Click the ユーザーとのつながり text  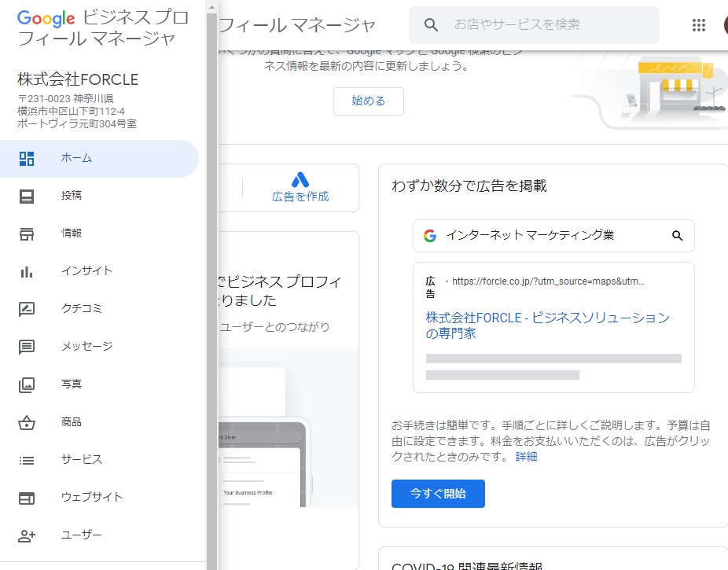click(x=274, y=327)
